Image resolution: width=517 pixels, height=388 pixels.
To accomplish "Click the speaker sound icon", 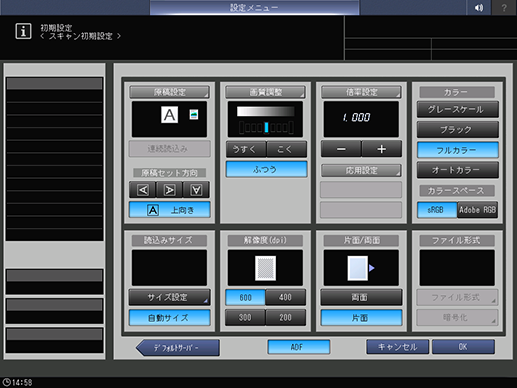I will (479, 7).
